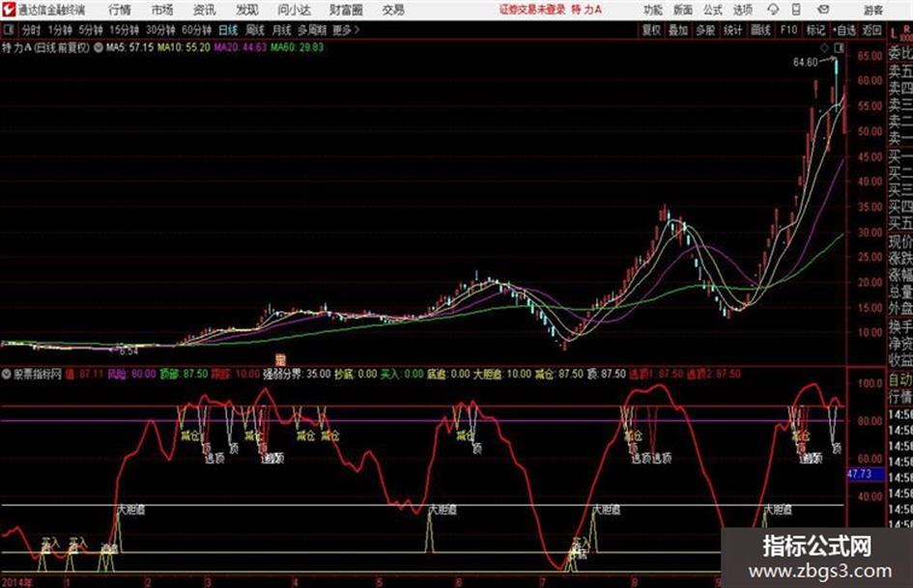Click the 风险: 80.00 indicator value
Screen dimensions: 913x588
click(131, 374)
